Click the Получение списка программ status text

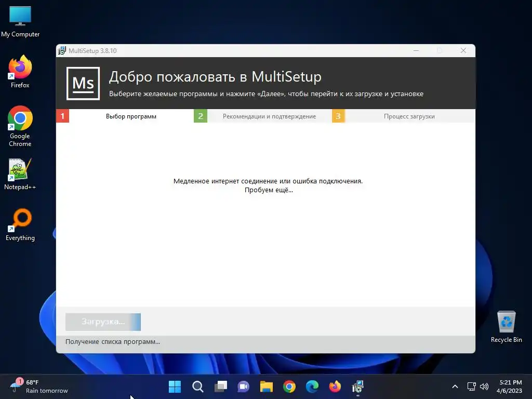tap(113, 342)
